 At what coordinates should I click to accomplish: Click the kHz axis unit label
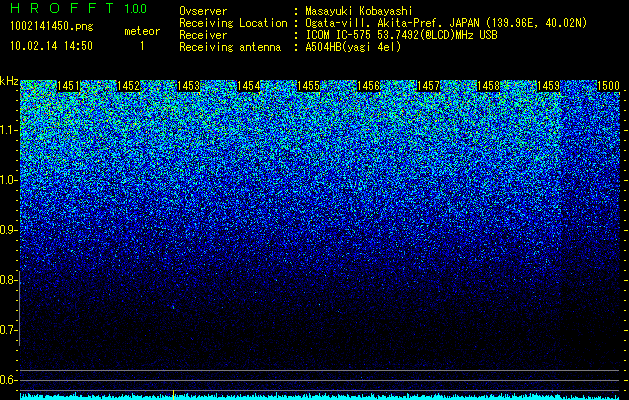pos(9,81)
